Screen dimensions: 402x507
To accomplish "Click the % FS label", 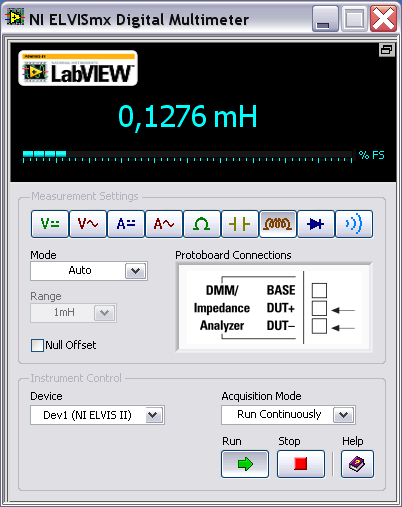I will point(371,155).
